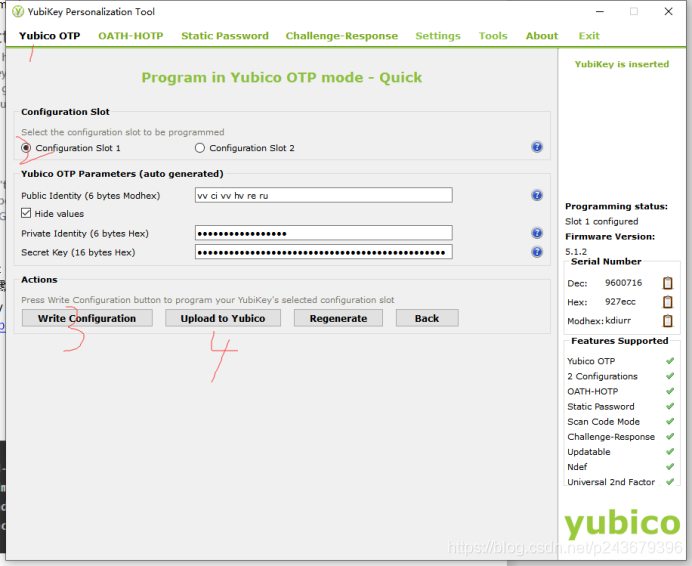The width and height of the screenshot is (692, 566).
Task: Open the Tools tab
Action: point(493,36)
